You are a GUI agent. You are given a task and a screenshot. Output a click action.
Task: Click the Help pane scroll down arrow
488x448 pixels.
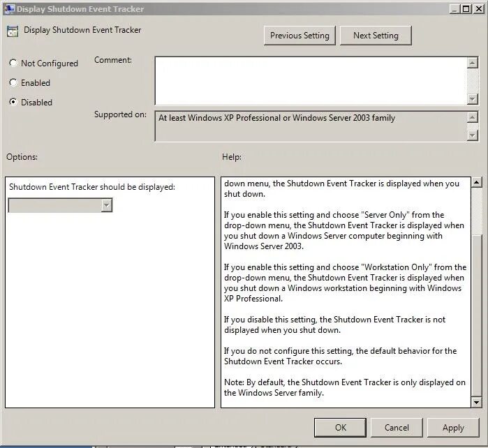477,402
